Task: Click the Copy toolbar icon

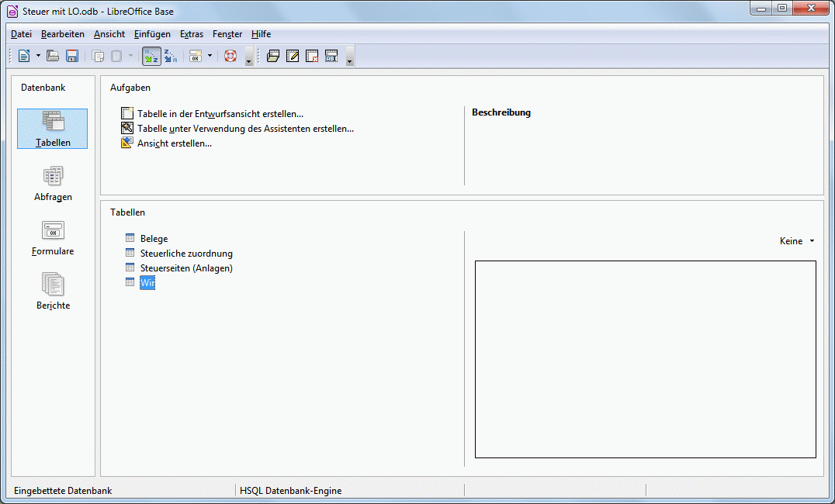Action: [x=98, y=56]
